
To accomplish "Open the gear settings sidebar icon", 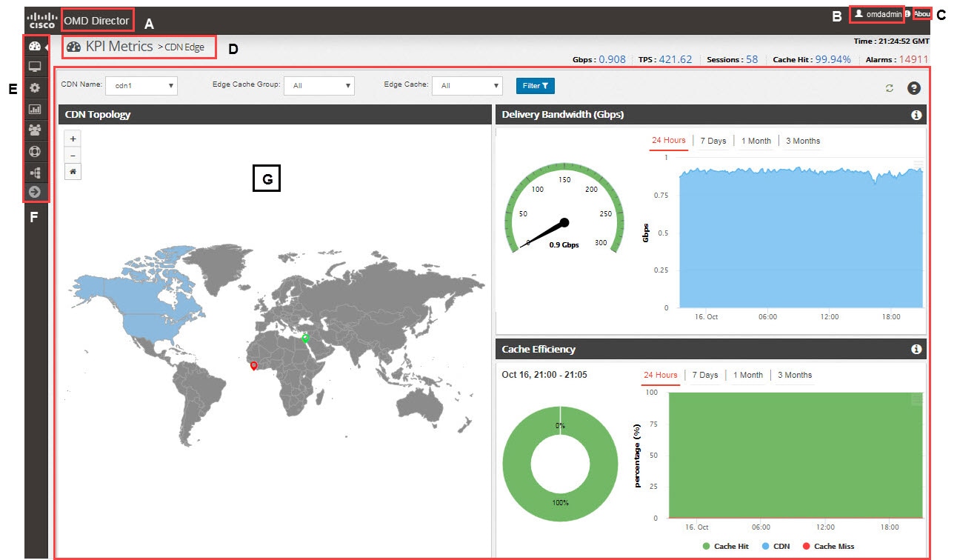I will point(35,88).
